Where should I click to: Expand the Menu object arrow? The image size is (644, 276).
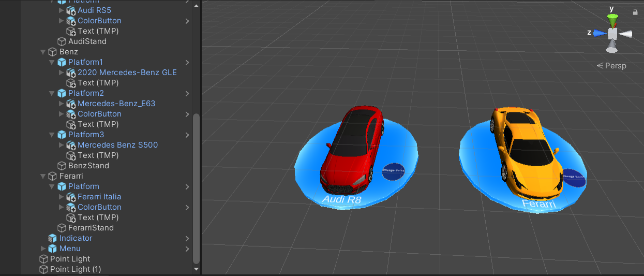[x=43, y=249]
